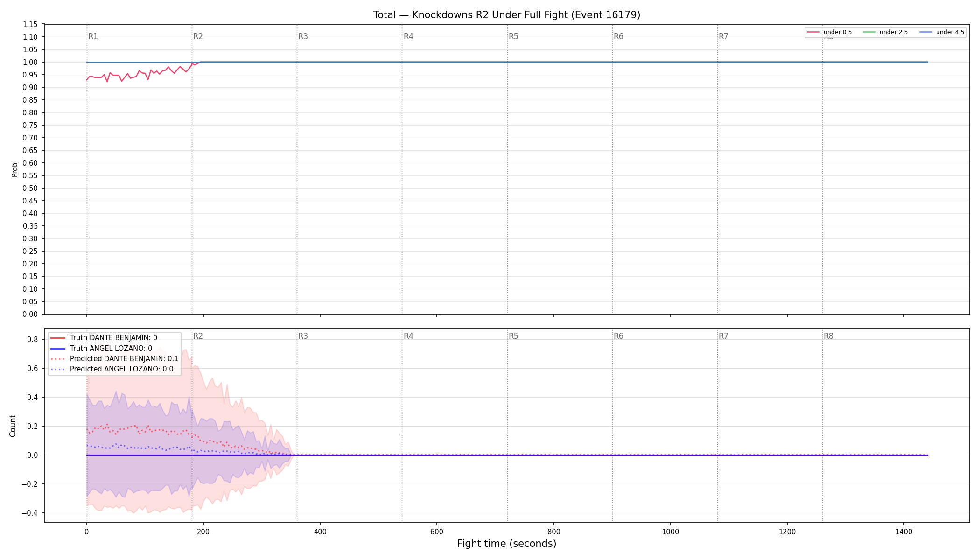Screen dimensions: 980x560
Task: Click the 1.00 tick on Prob axis
Action: [30, 63]
